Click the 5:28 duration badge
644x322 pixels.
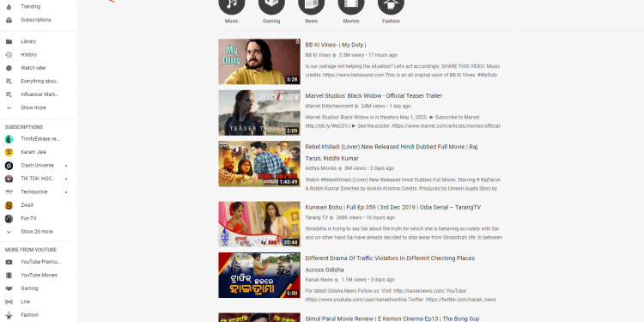(292, 80)
